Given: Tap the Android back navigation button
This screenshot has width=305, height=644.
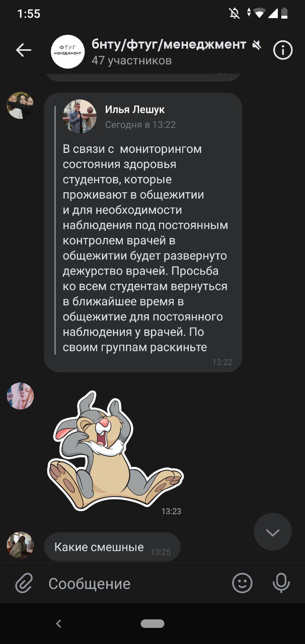Looking at the screenshot, I should pyautogui.click(x=58, y=624).
